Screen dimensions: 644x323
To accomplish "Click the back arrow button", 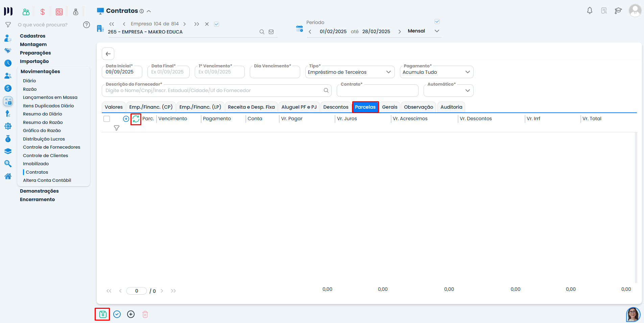I will [x=108, y=54].
